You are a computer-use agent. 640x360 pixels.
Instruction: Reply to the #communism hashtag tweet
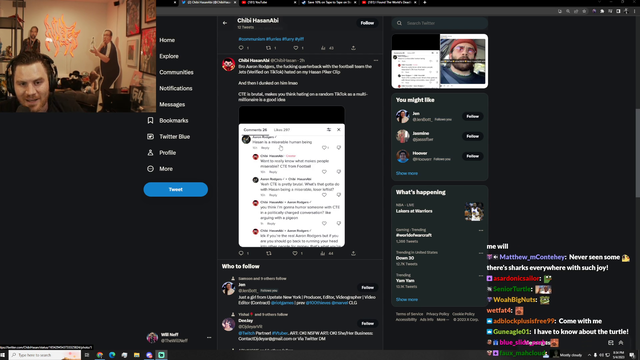click(241, 48)
